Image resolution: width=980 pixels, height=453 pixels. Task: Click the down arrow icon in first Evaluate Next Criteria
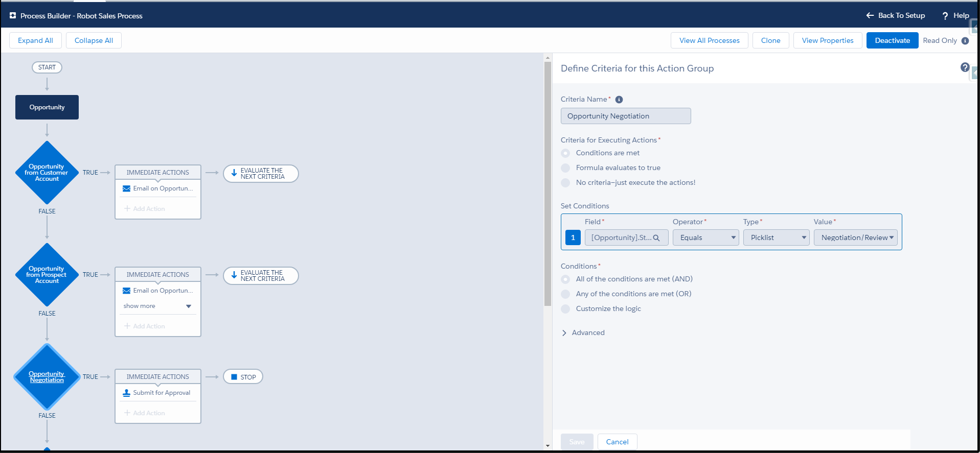click(x=234, y=173)
